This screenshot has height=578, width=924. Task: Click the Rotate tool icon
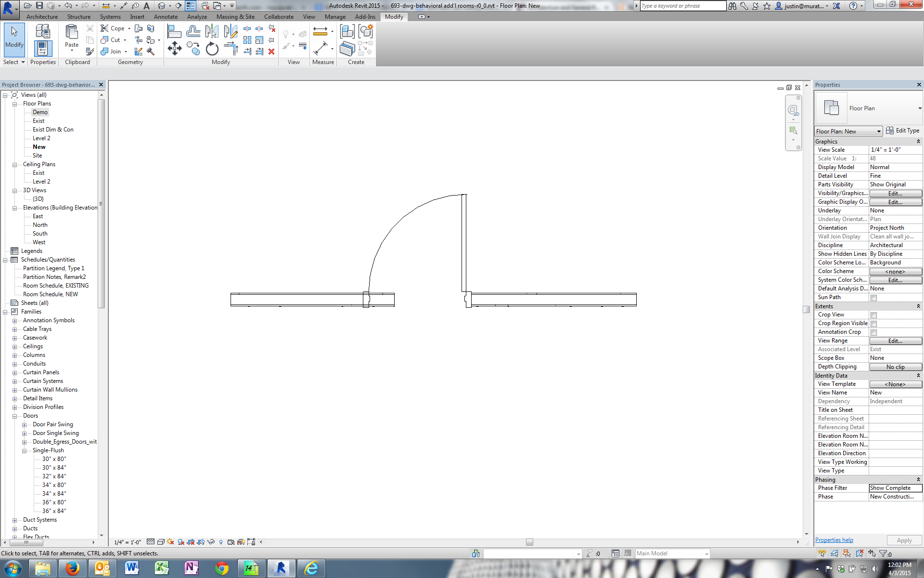(212, 49)
